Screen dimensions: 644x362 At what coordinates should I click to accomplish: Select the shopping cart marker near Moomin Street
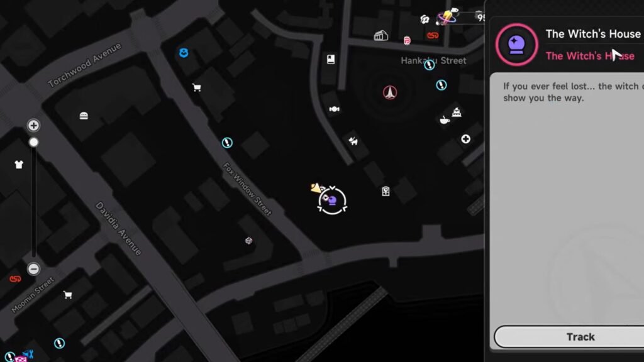click(68, 295)
